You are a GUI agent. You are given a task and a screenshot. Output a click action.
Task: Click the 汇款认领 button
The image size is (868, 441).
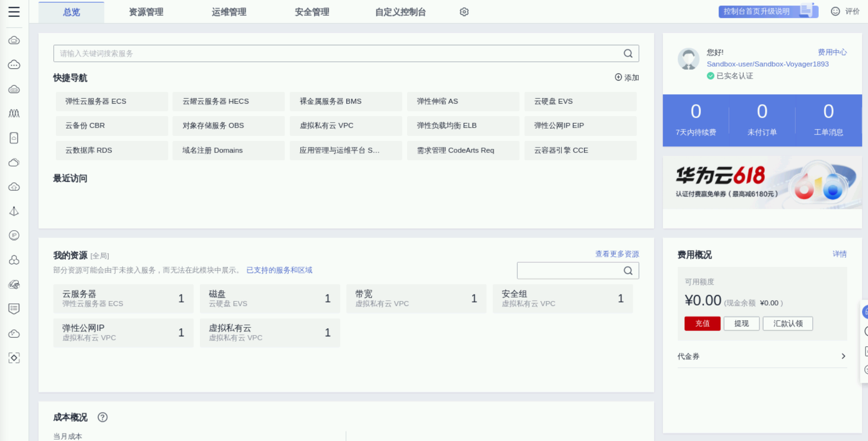[x=788, y=323]
